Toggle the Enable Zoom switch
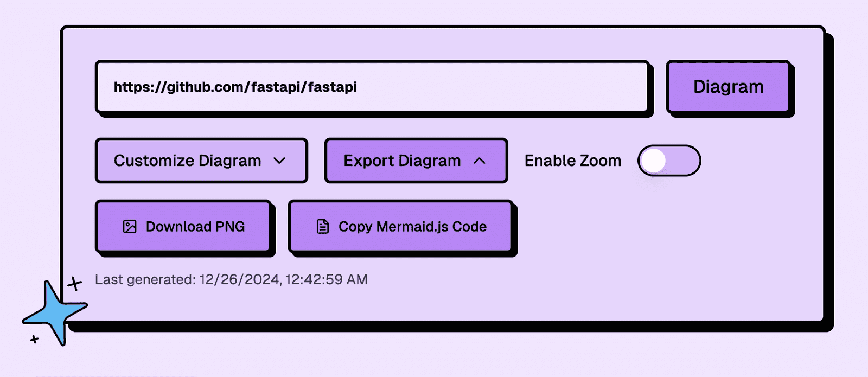Viewport: 868px width, 377px height. pos(669,161)
